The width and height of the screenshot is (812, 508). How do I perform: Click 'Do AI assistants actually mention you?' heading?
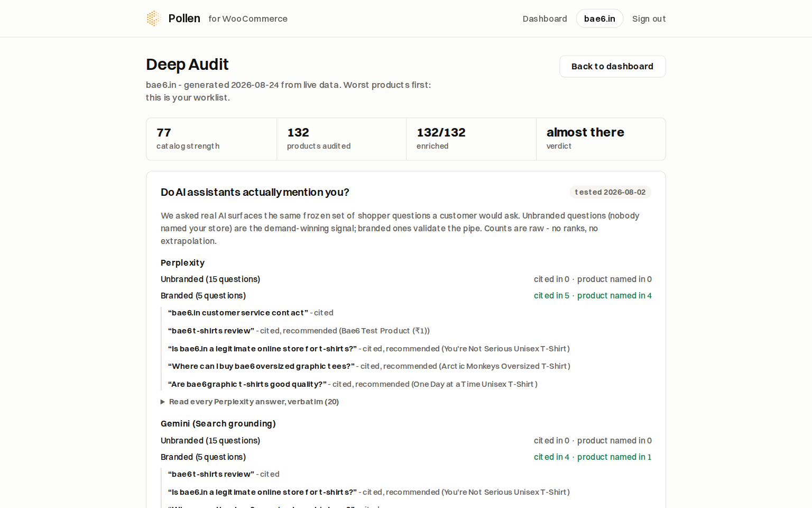coord(255,192)
